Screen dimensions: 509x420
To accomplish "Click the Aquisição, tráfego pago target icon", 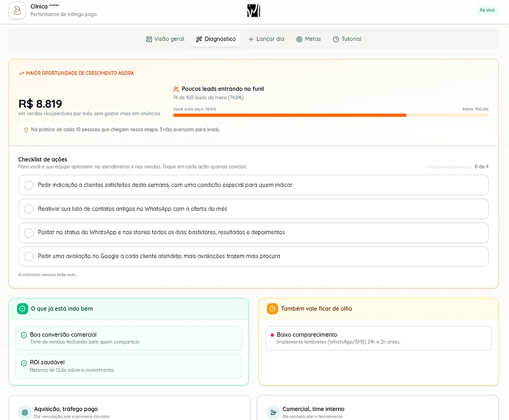I will click(25, 412).
